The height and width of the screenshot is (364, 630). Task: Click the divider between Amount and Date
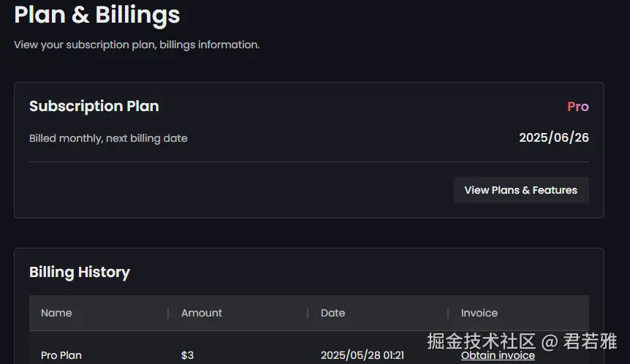[x=308, y=313]
